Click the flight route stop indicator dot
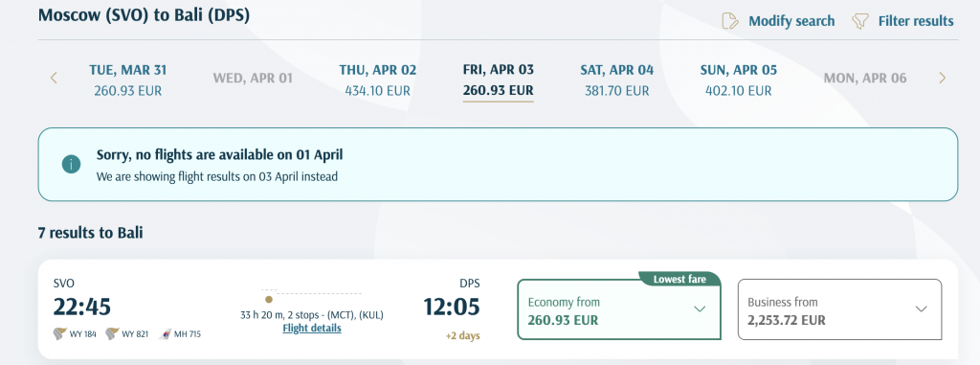Image resolution: width=980 pixels, height=365 pixels. 269,299
